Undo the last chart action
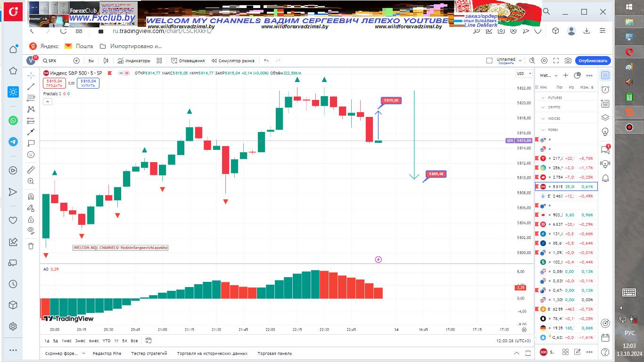 (266, 61)
